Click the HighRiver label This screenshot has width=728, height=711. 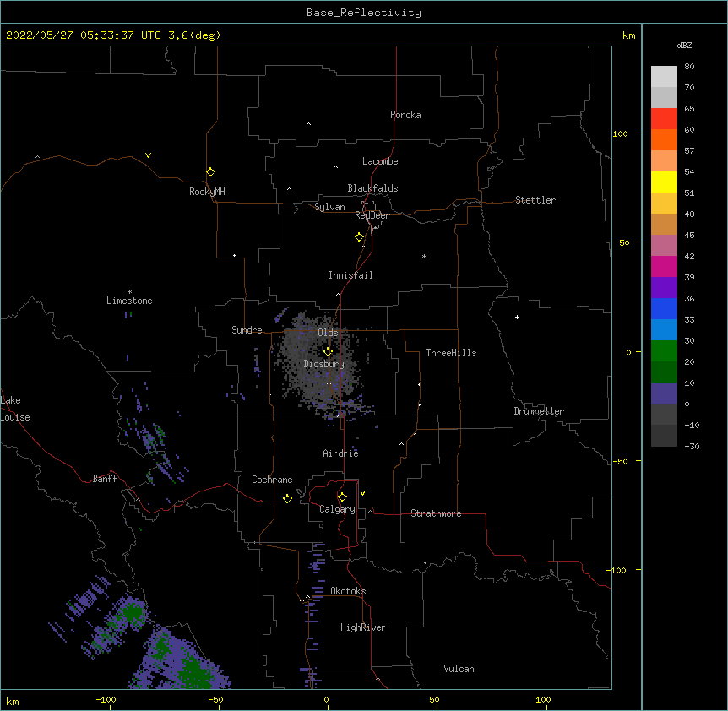click(x=363, y=627)
